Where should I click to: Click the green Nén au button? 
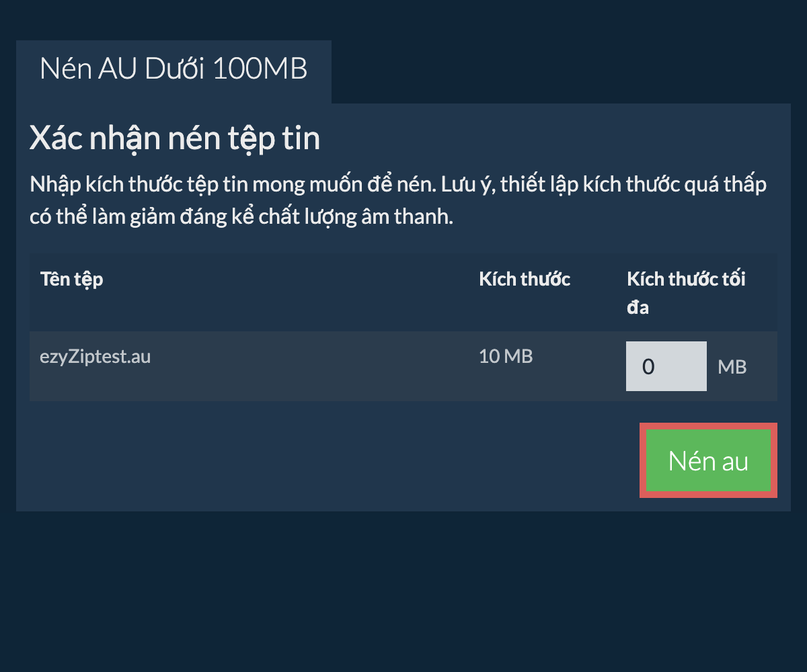click(708, 461)
